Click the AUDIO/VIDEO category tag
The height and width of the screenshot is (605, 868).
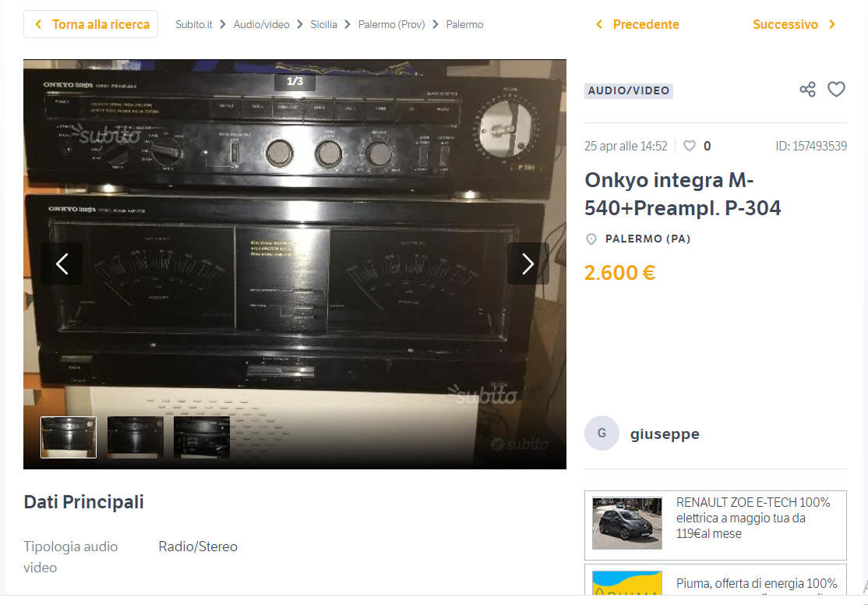click(x=629, y=91)
